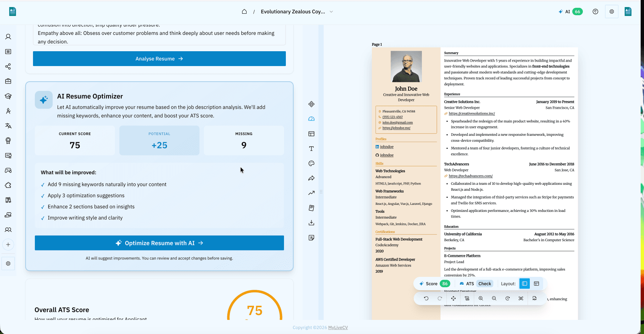Export PDF using the PDF icon

pyautogui.click(x=535, y=298)
